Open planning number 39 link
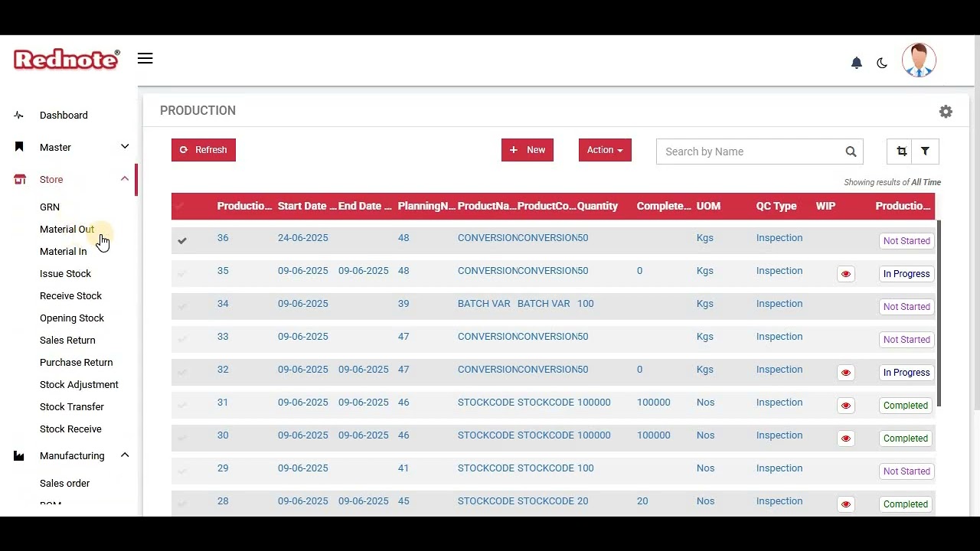The width and height of the screenshot is (980, 551). click(403, 304)
